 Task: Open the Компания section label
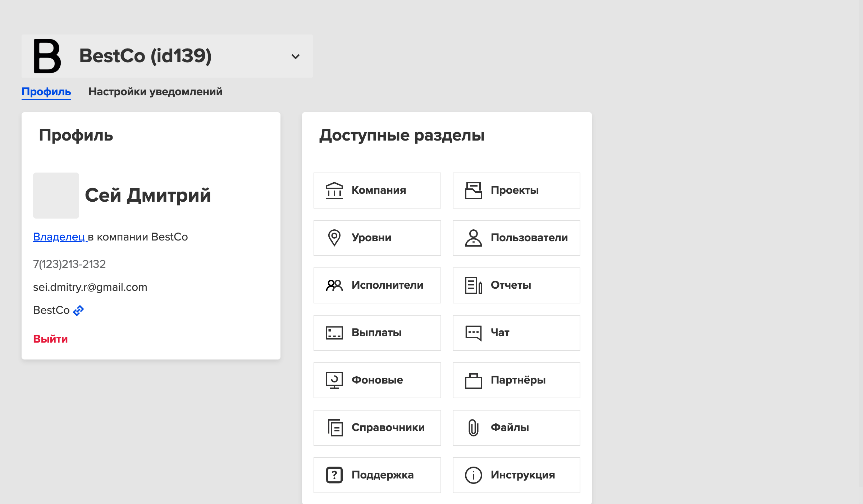(379, 190)
